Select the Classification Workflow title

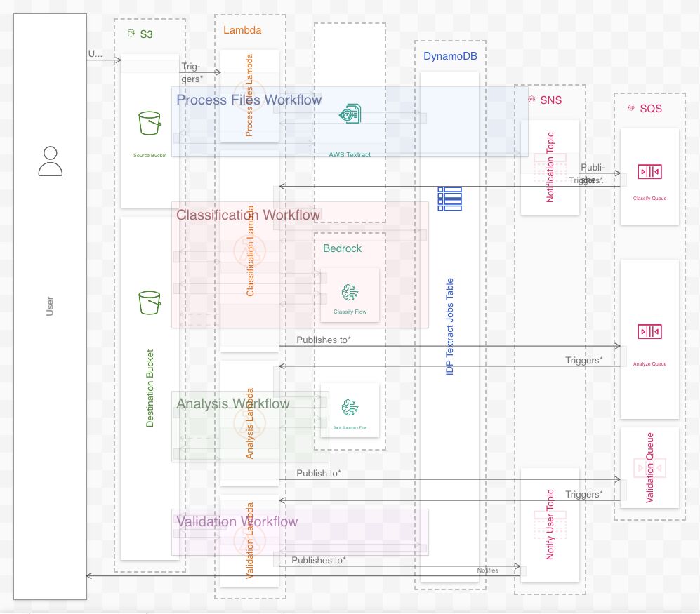click(248, 215)
